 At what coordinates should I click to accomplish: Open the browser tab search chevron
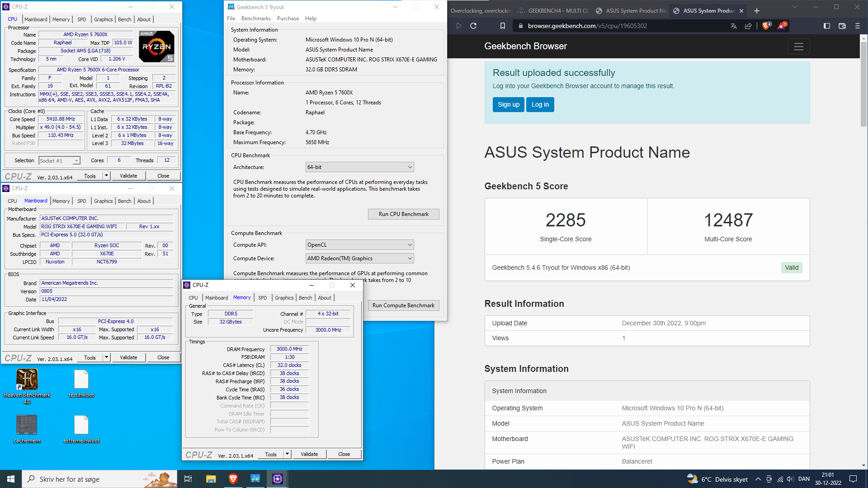pyautogui.click(x=794, y=7)
